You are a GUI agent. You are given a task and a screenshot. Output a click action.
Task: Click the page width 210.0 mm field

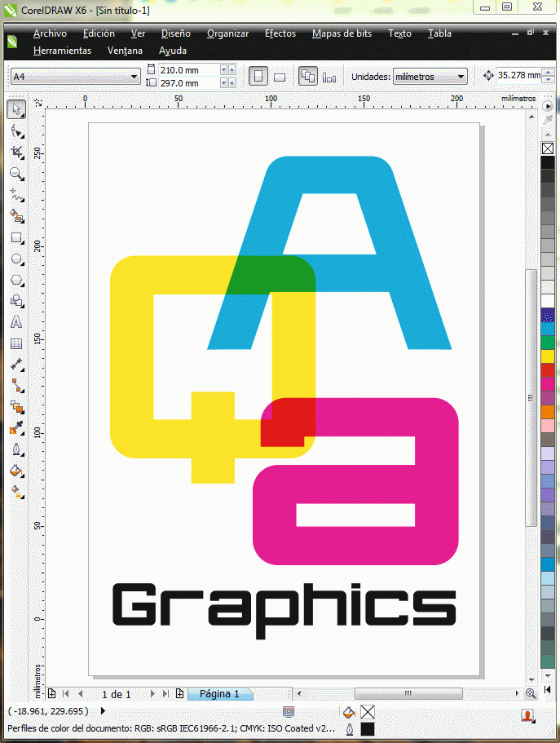(188, 70)
